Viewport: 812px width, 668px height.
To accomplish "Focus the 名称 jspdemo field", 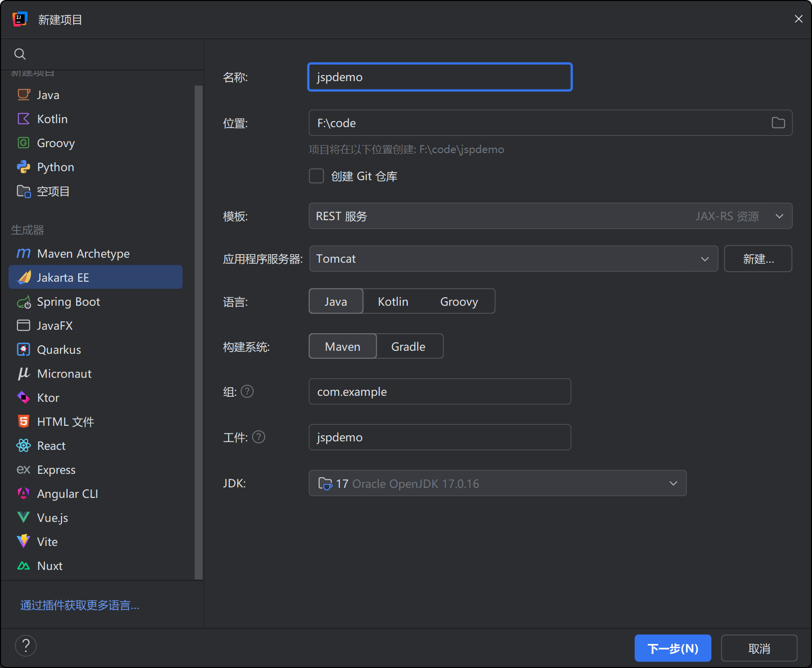I will tap(440, 77).
